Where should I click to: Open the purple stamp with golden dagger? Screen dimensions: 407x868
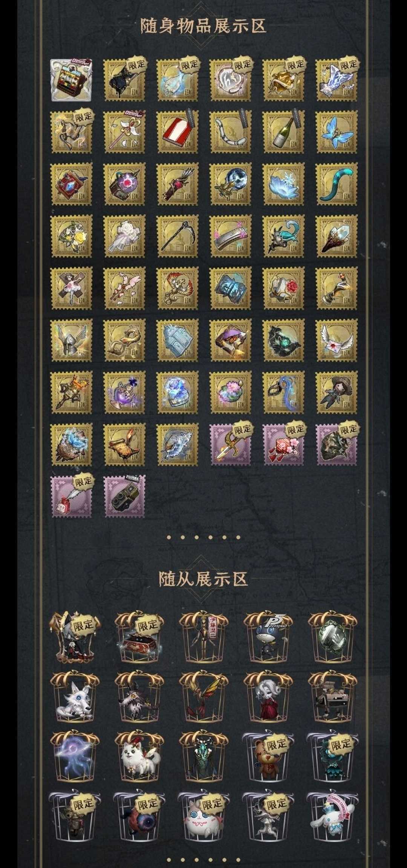(x=231, y=444)
